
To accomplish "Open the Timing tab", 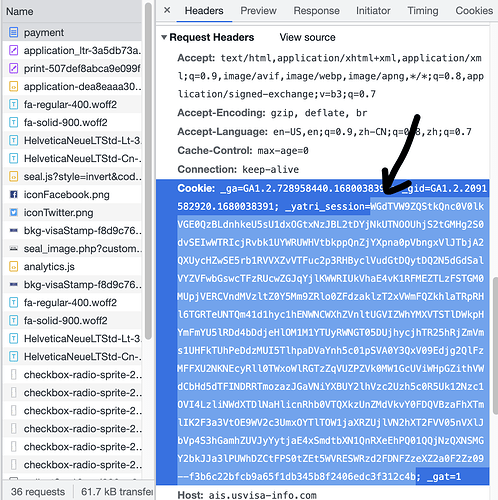I will (423, 11).
